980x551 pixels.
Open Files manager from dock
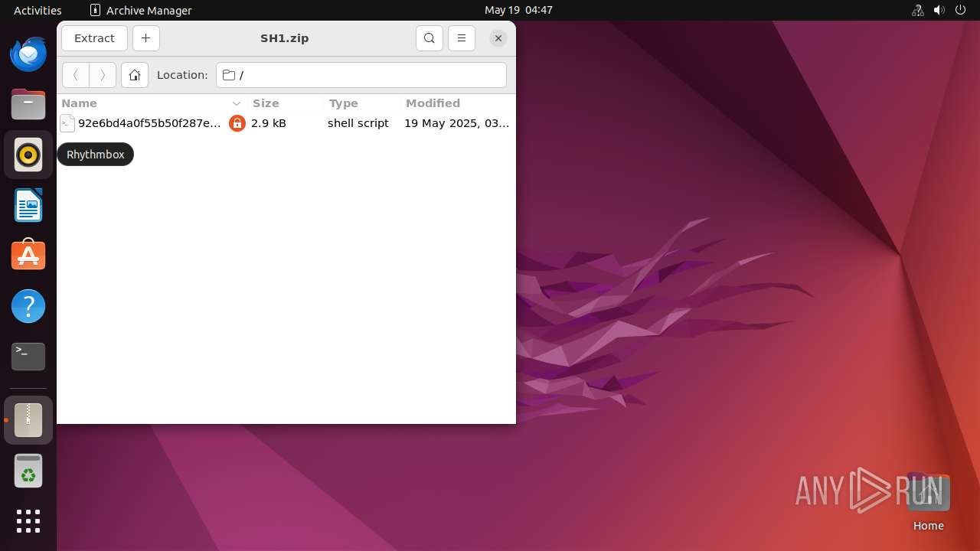[x=28, y=105]
